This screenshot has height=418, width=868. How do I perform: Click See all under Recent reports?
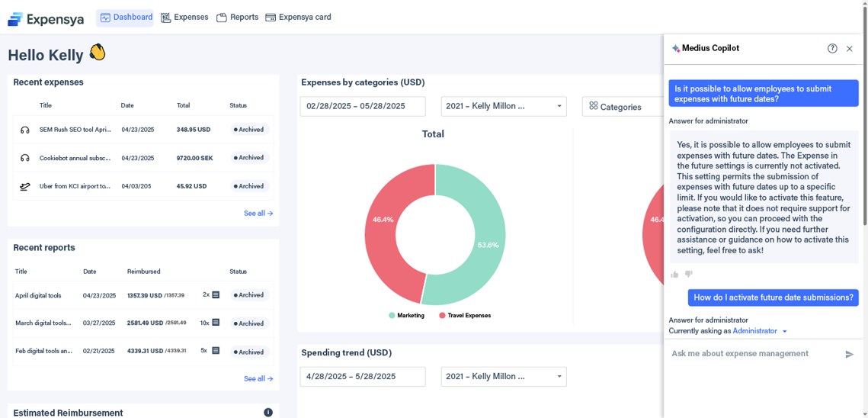(258, 378)
